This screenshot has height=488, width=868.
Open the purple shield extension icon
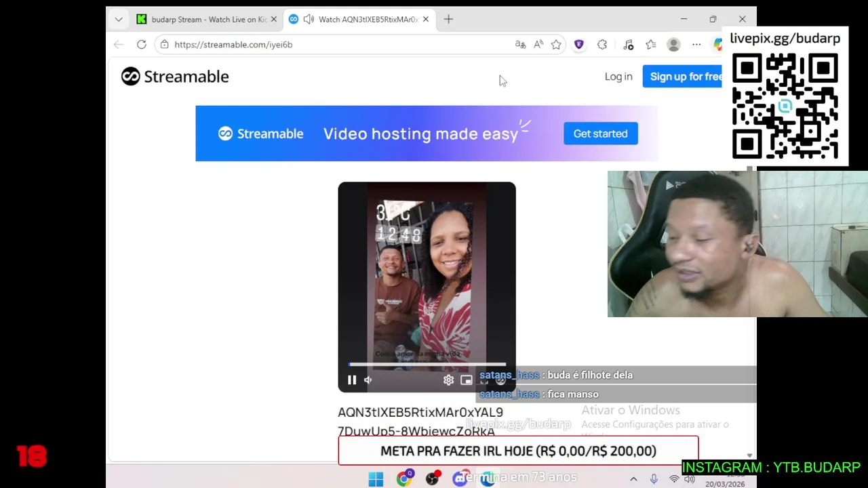click(579, 45)
